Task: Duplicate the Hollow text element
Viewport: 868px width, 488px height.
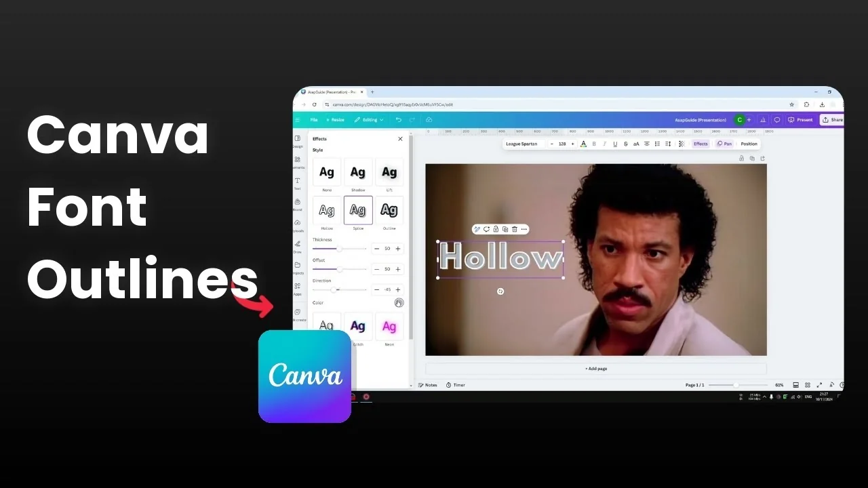Action: coord(505,229)
